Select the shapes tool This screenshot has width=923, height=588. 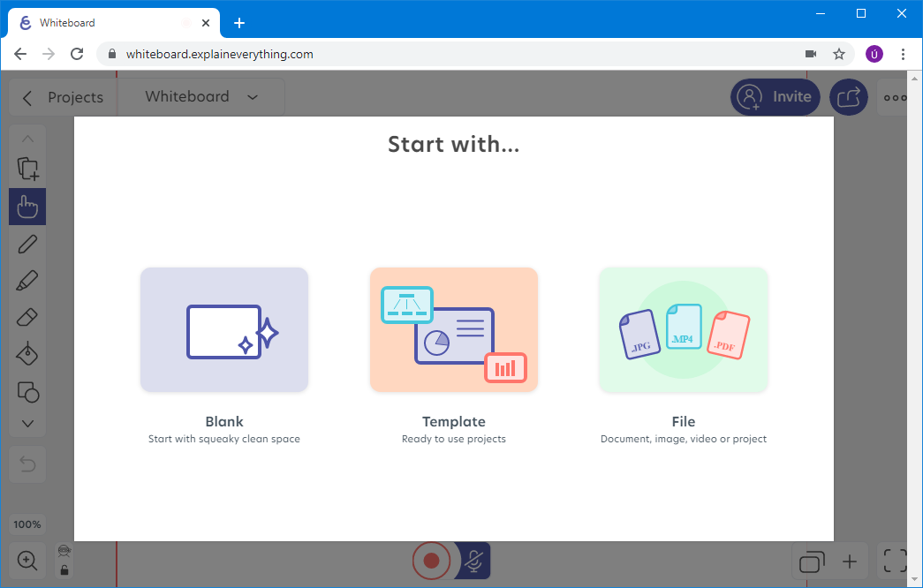[27, 392]
